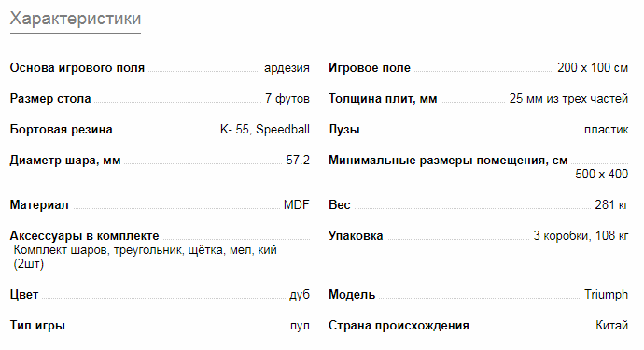Click the 500 x 400 room size value
The image size is (644, 350).
click(602, 175)
